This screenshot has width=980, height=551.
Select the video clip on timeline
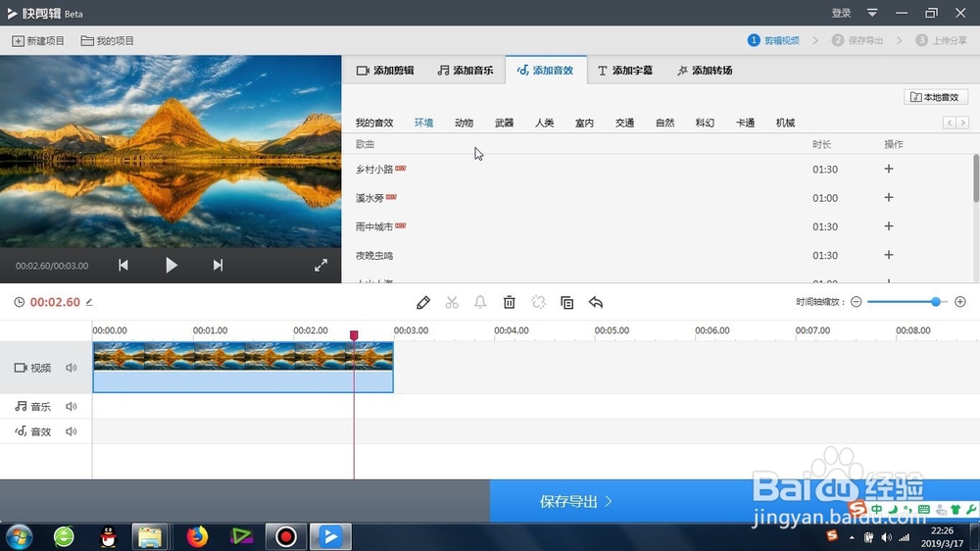pos(243,367)
